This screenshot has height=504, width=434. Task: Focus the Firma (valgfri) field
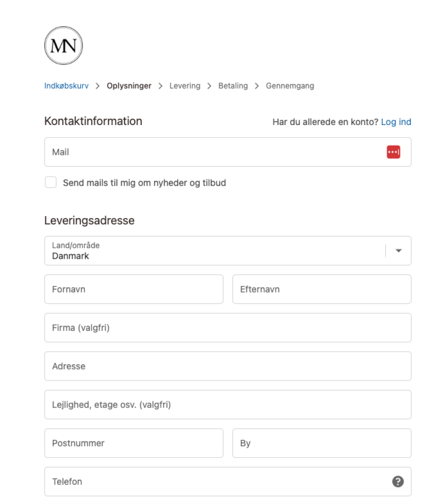228,328
